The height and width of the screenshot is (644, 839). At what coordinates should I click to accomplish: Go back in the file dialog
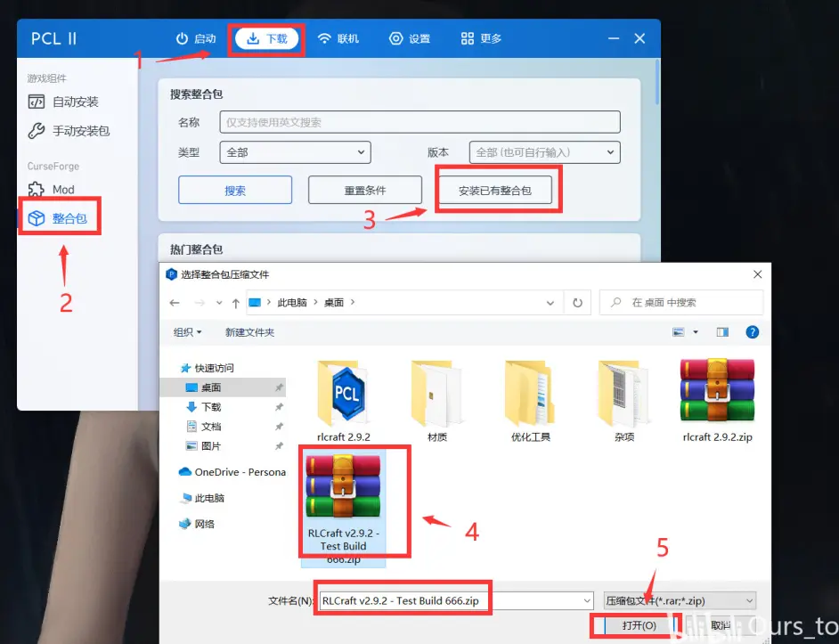[x=175, y=303]
